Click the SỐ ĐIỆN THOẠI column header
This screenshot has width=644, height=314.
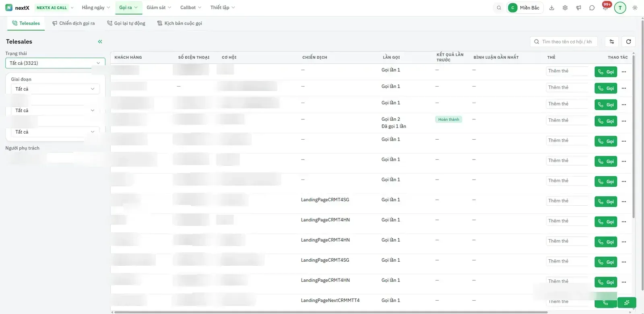[194, 57]
